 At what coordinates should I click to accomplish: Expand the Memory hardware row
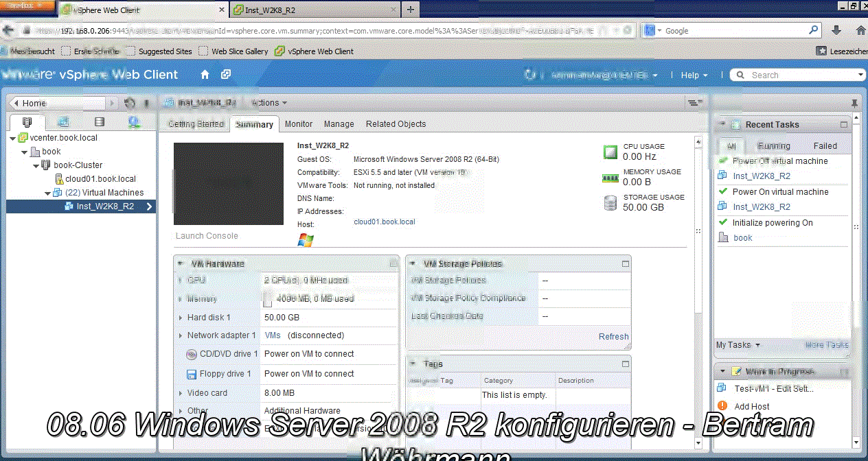pos(181,299)
